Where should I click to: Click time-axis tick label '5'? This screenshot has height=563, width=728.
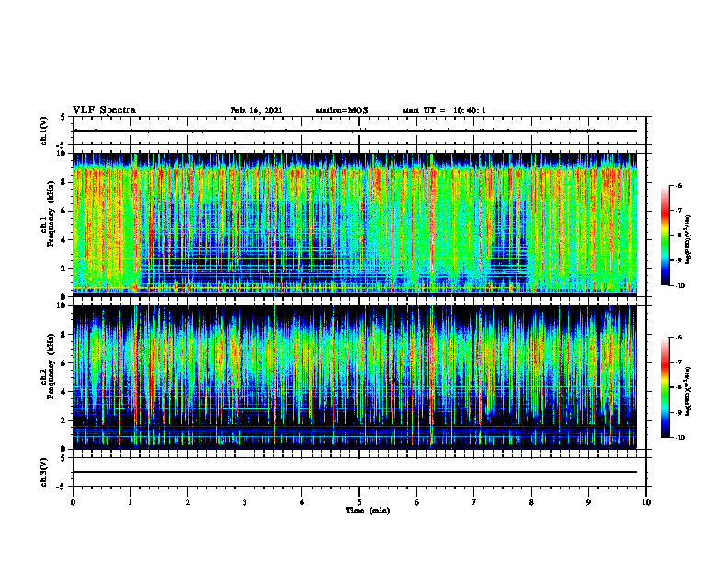point(359,502)
